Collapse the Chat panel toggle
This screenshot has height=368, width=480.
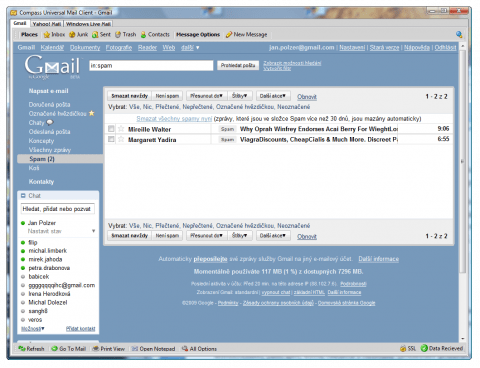point(23,196)
